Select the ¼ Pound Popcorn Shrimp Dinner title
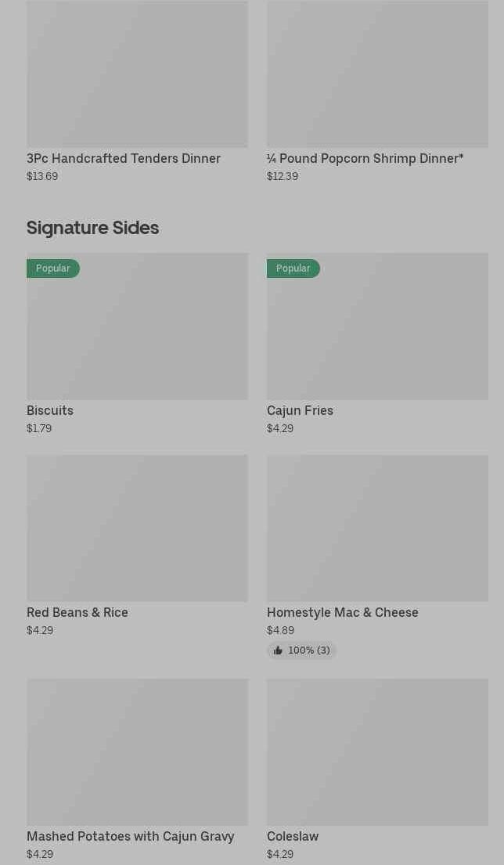 (365, 158)
